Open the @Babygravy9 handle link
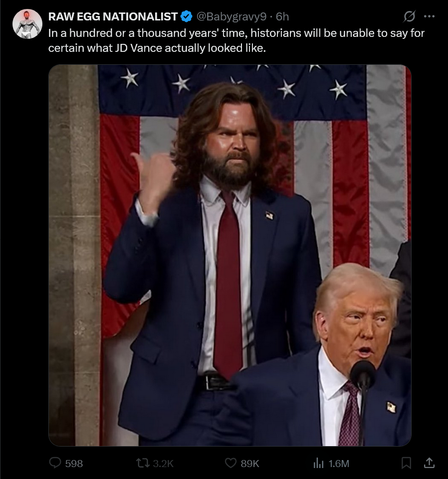 click(231, 16)
